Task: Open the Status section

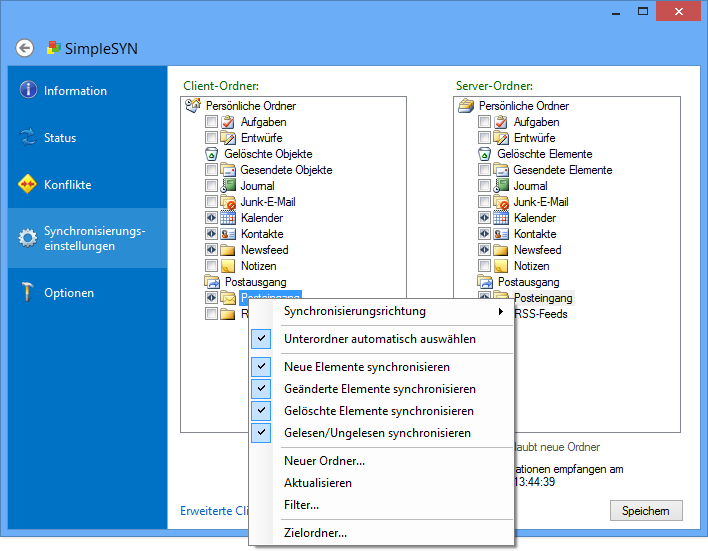Action: coord(88,137)
